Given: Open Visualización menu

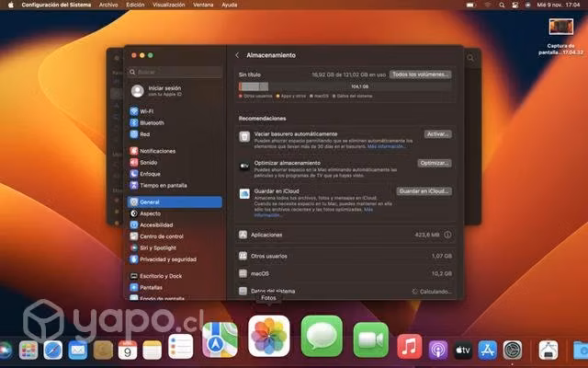Looking at the screenshot, I should pos(169,5).
